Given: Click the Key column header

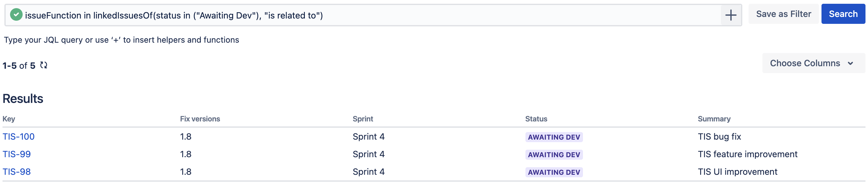Looking at the screenshot, I should 9,119.
